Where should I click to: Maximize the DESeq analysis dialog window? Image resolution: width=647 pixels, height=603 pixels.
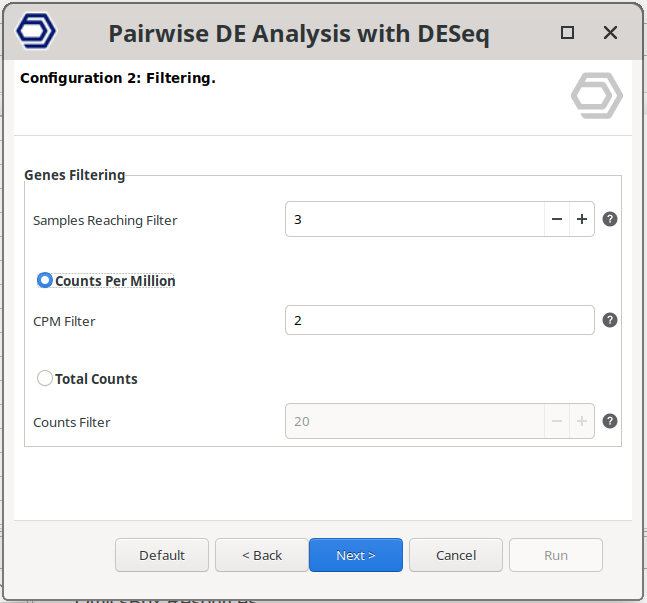tap(568, 33)
